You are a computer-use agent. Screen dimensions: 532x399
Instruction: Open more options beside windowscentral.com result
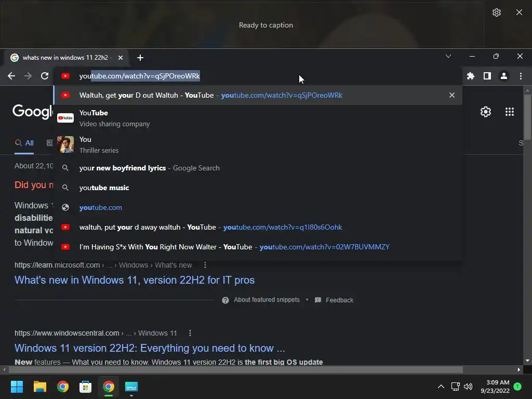pos(190,333)
